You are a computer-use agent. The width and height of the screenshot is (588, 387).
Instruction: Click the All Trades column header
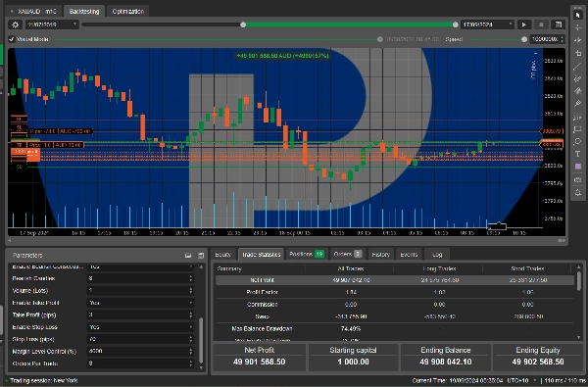351,268
